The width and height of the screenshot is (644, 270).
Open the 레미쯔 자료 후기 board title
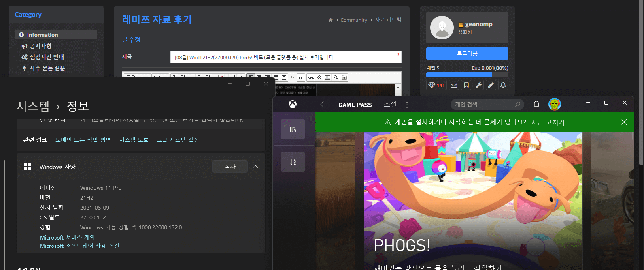coord(157,19)
